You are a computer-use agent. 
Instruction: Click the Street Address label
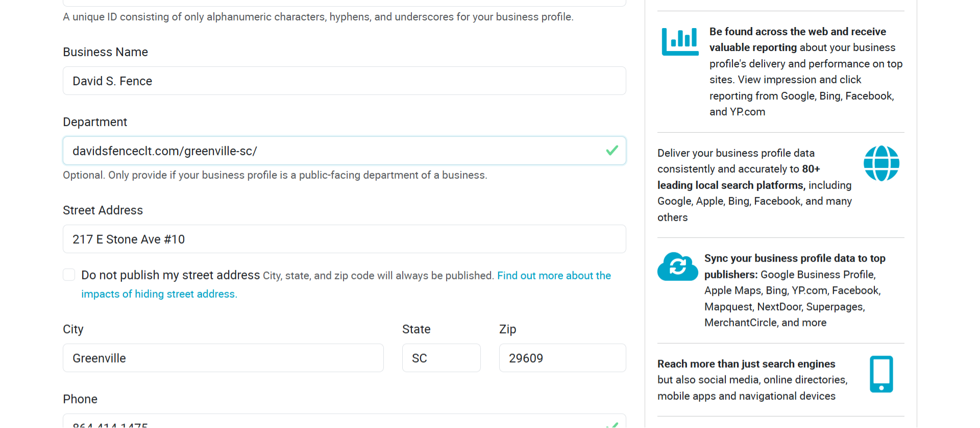click(x=103, y=210)
